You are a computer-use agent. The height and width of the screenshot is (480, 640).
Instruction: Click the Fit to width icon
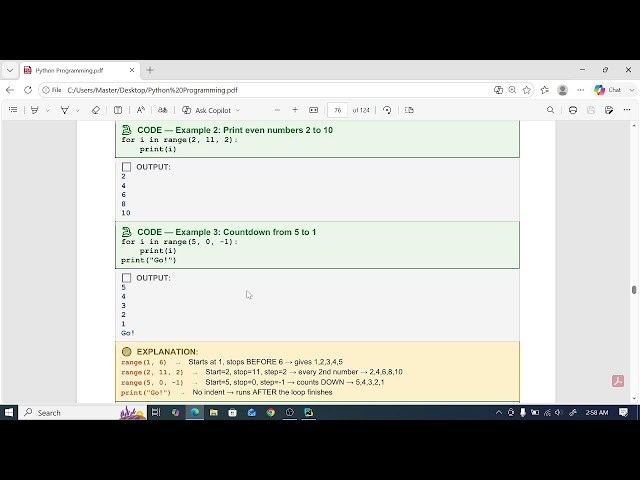313,110
